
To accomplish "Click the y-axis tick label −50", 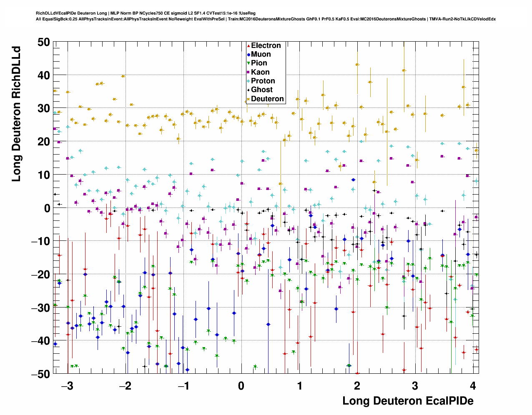I will click(40, 374).
